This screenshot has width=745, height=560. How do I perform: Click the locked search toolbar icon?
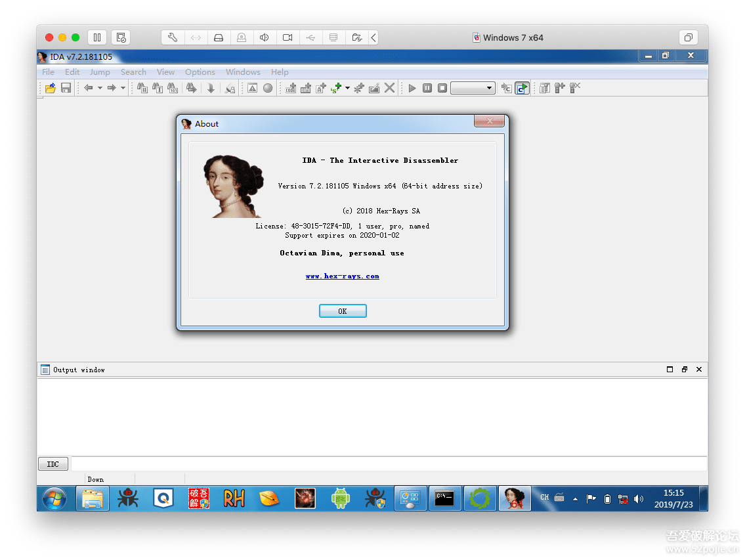pyautogui.click(x=230, y=88)
